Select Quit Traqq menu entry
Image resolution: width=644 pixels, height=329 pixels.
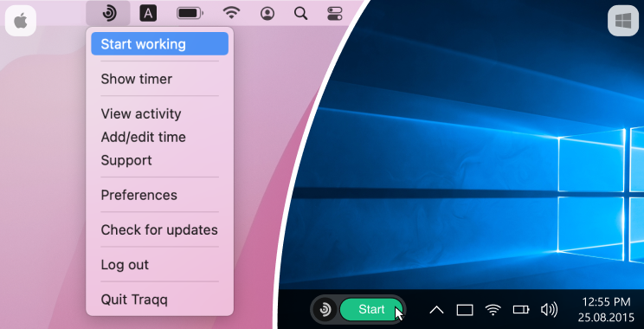(160, 300)
